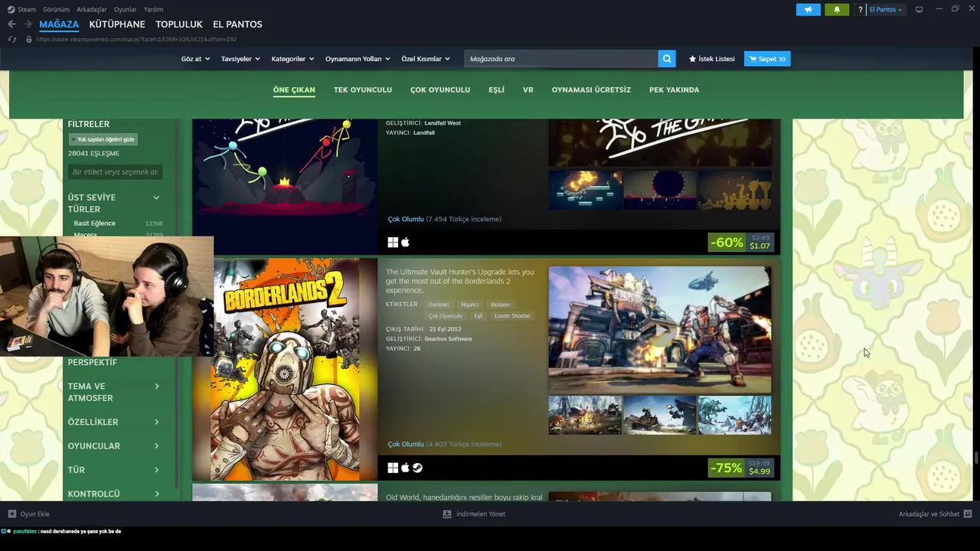Viewport: 980px width, 551px height.
Task: Select the Tek Oyunculu tab
Action: point(363,90)
